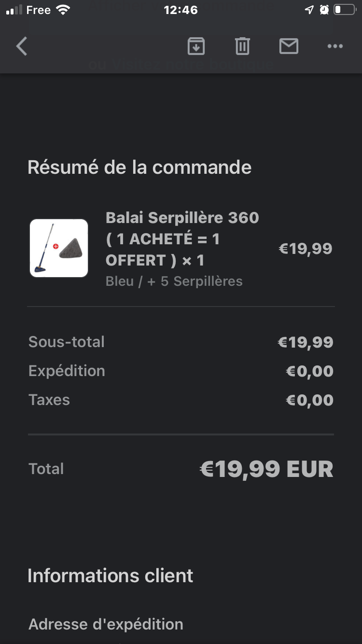
Task: Tap the Wi-Fi status icon
Action: coord(63,10)
